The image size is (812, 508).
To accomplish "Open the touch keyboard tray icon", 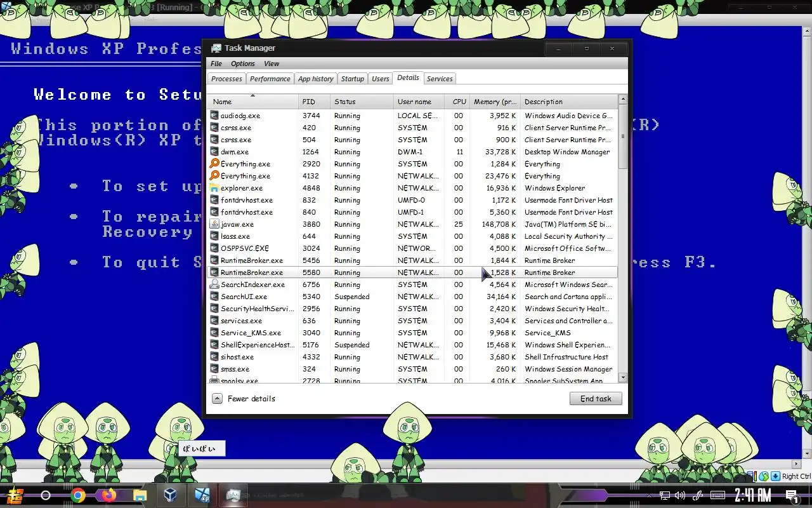I will point(718,495).
